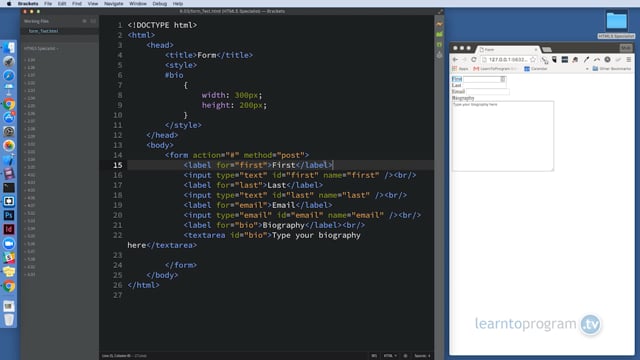Open the Brackets application menu
640x360 pixels.
(28, 4)
